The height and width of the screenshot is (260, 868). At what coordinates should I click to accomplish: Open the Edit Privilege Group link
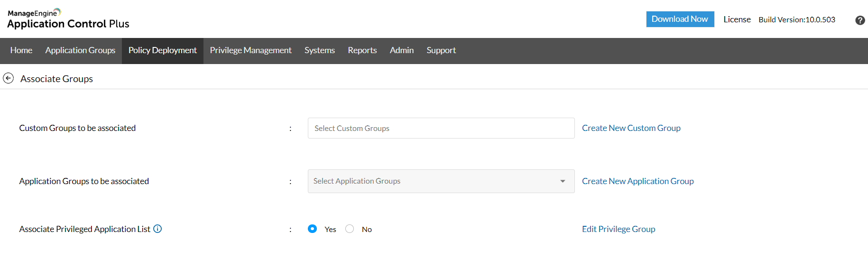pyautogui.click(x=618, y=229)
